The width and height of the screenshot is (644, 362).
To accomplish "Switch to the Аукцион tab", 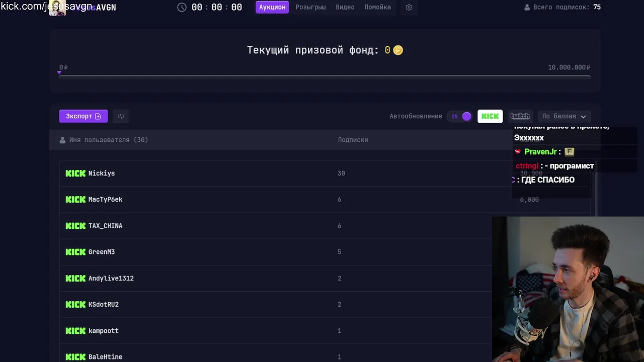I will point(272,7).
